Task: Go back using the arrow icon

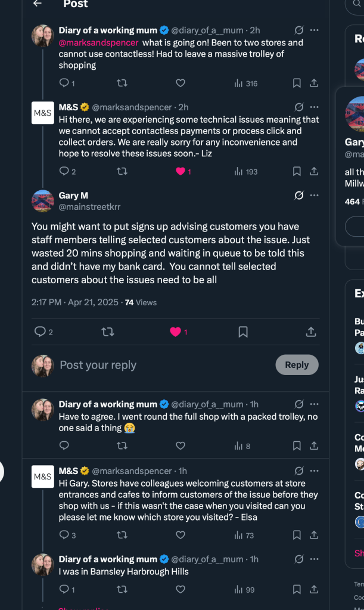Action: coord(38,4)
